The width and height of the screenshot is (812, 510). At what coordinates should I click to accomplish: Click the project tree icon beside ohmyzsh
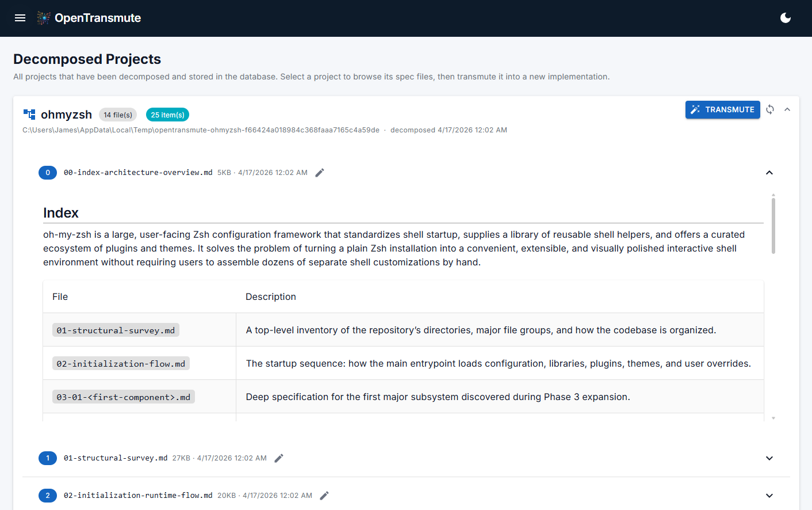pos(29,114)
